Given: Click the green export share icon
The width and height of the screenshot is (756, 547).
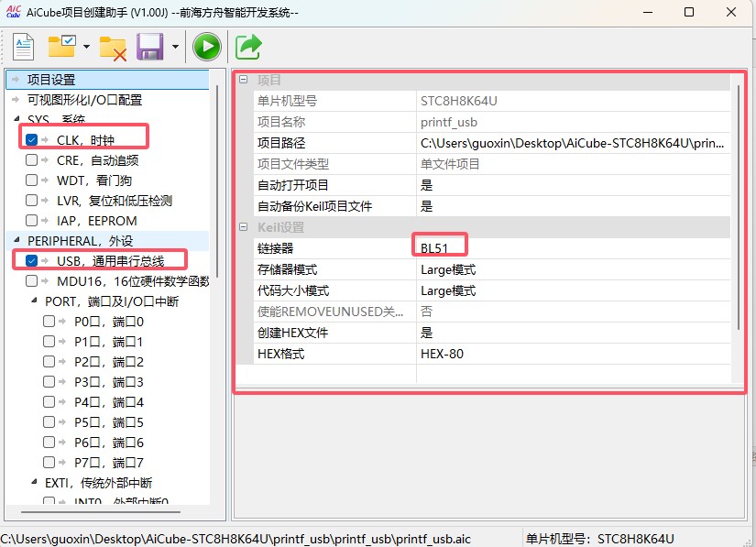Looking at the screenshot, I should click(248, 47).
